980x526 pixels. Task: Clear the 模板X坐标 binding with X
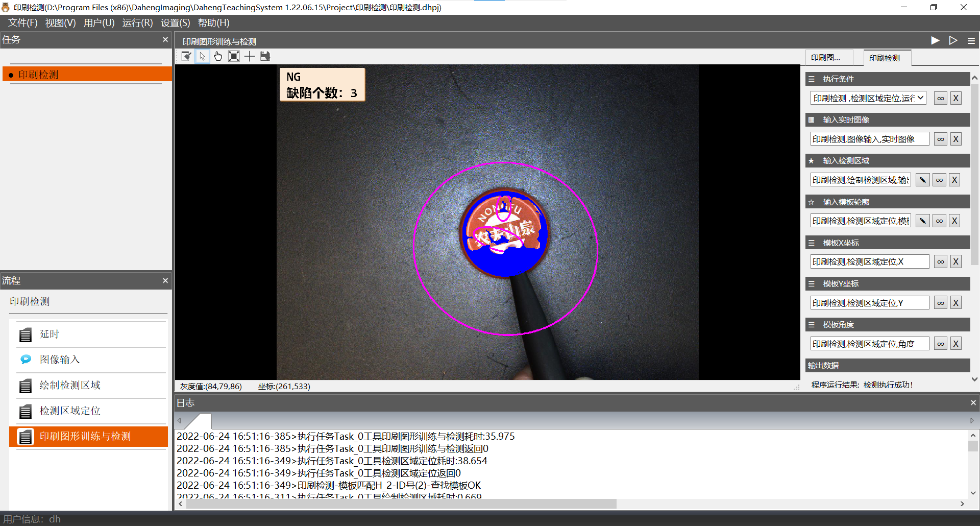pyautogui.click(x=956, y=261)
